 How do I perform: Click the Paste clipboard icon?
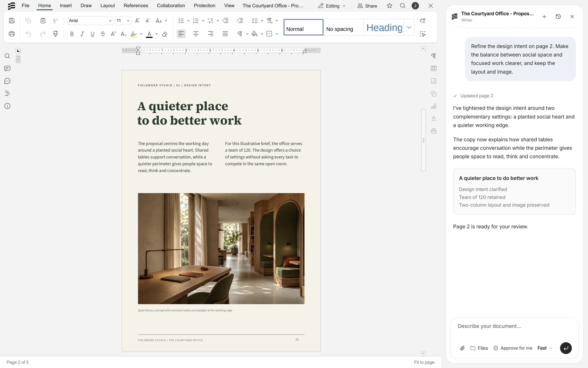(43, 21)
